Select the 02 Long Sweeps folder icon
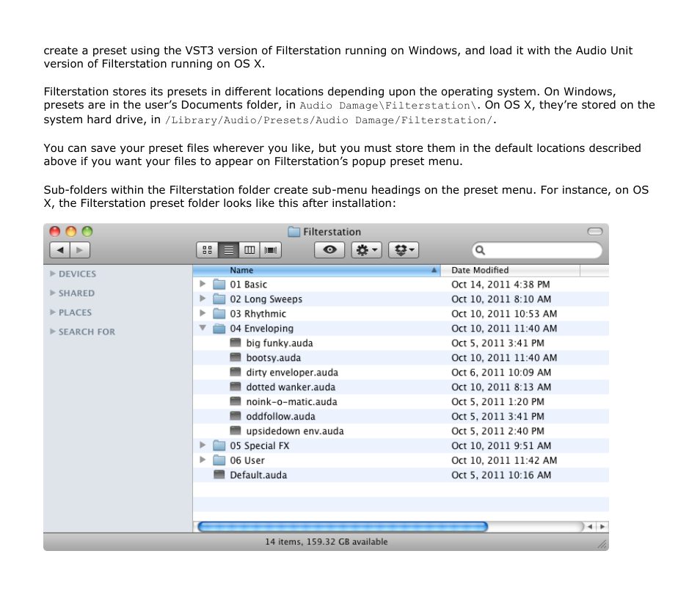Screen dimensions: 700x595 [219, 299]
